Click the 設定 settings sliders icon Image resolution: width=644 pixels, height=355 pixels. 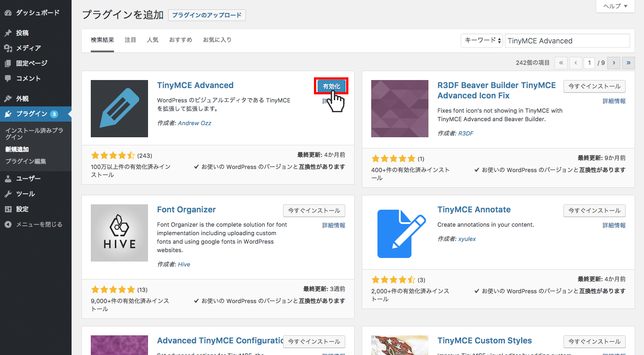(8, 209)
